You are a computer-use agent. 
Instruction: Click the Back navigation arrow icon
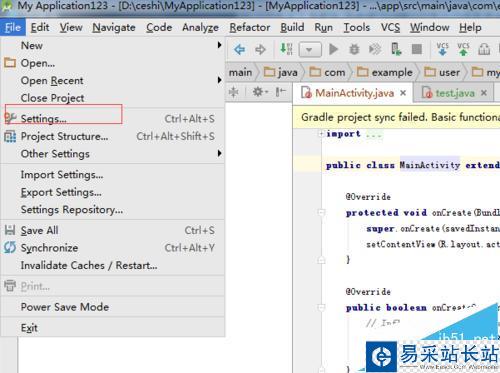tap(239, 50)
